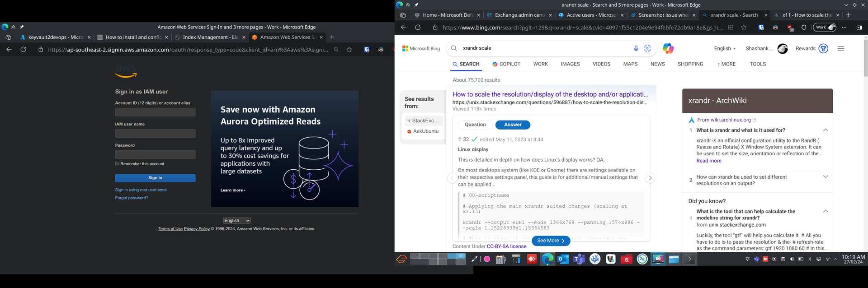Click Back arrow in AWS Sign-In window
868x288 pixels.
click(9, 49)
